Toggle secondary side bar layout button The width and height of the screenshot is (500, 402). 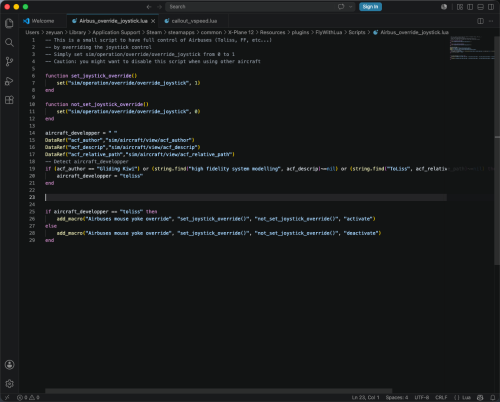coord(491,7)
